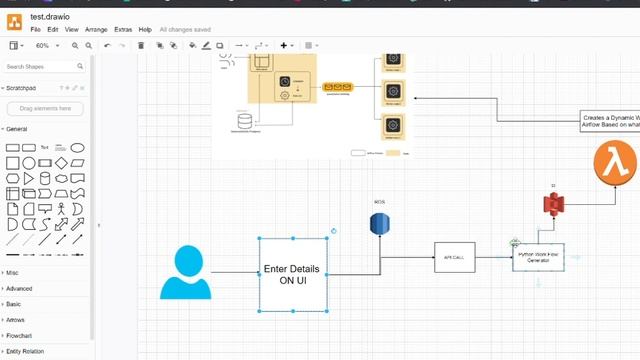The image size is (640, 360).
Task: Select the hexagon shape in General
Action: [13, 178]
